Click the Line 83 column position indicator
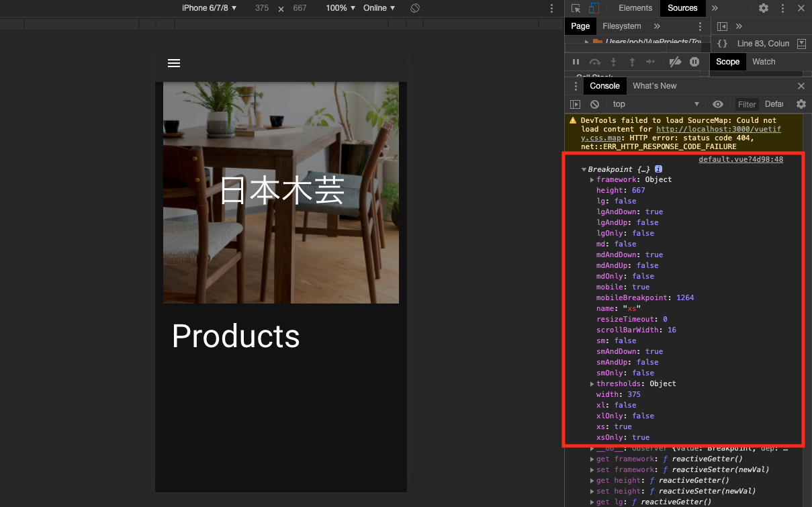Image resolution: width=812 pixels, height=507 pixels. click(x=763, y=44)
